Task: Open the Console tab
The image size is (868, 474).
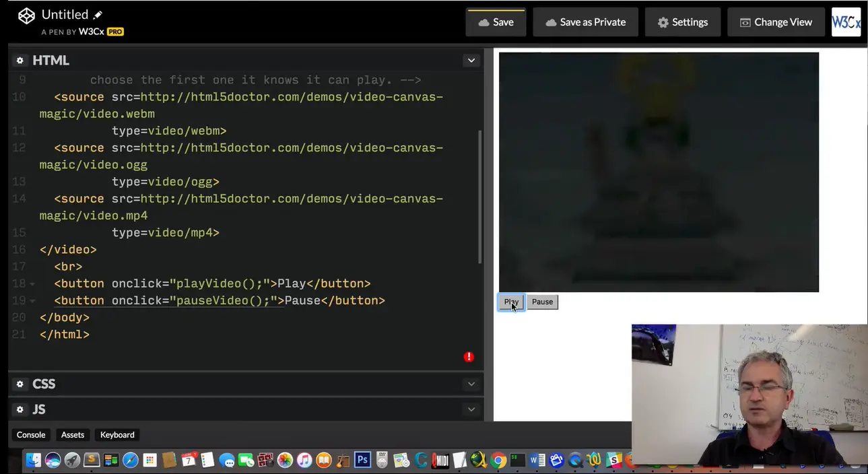Action: click(x=31, y=435)
